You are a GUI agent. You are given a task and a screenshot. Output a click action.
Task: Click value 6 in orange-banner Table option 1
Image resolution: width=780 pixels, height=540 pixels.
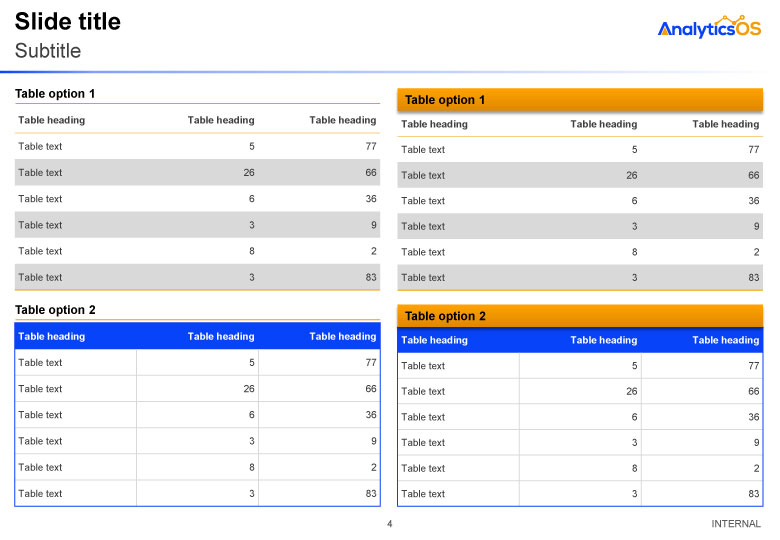(x=634, y=201)
